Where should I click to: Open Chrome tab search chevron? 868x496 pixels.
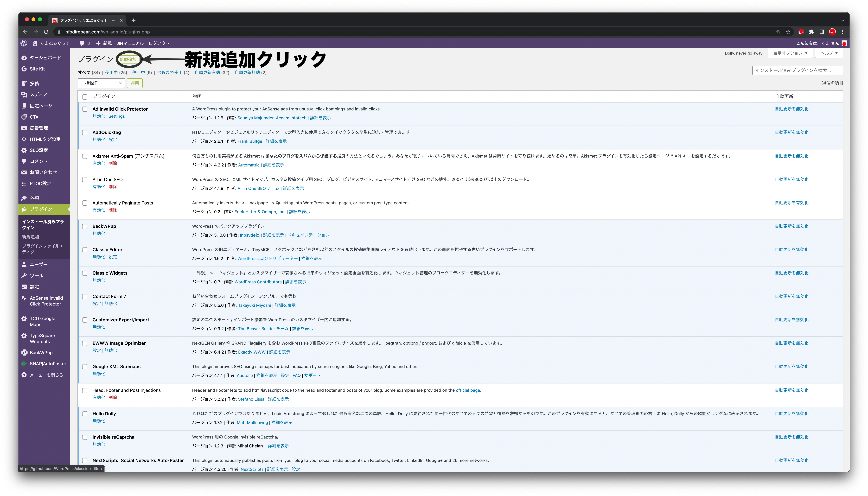(x=842, y=20)
